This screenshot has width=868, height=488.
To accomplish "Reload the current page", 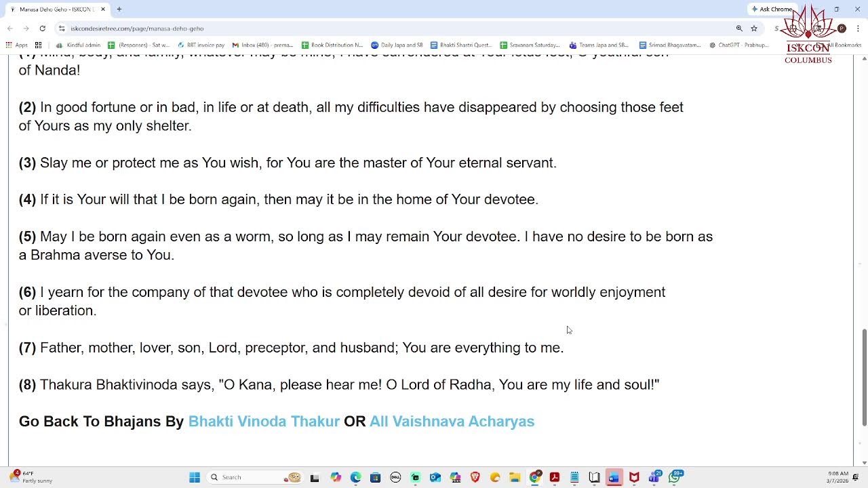I will click(x=42, y=28).
